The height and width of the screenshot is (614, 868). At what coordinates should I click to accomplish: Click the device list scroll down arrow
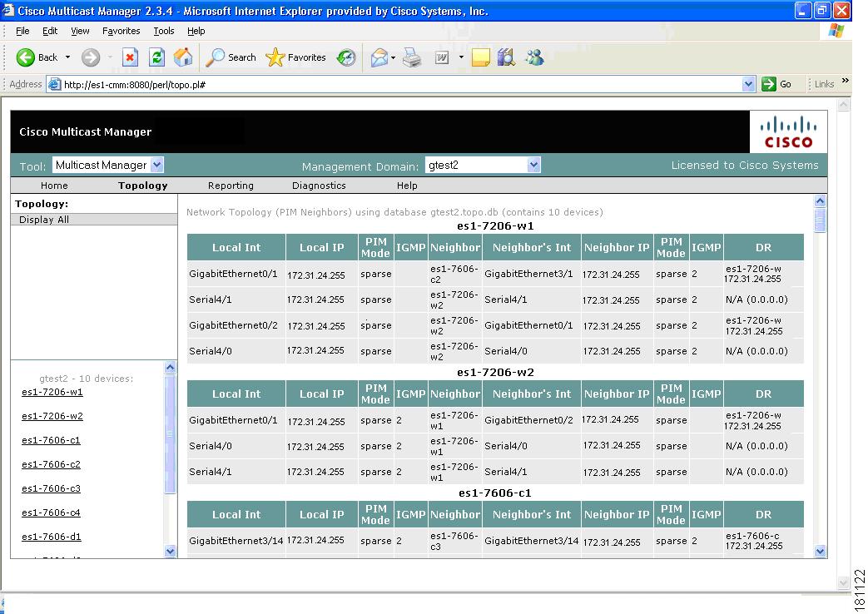pos(170,551)
